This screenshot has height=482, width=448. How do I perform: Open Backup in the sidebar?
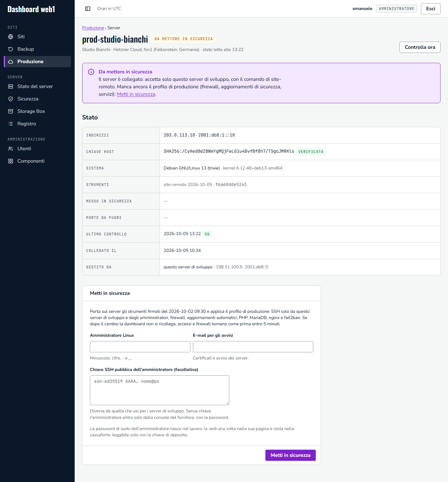(x=37, y=49)
